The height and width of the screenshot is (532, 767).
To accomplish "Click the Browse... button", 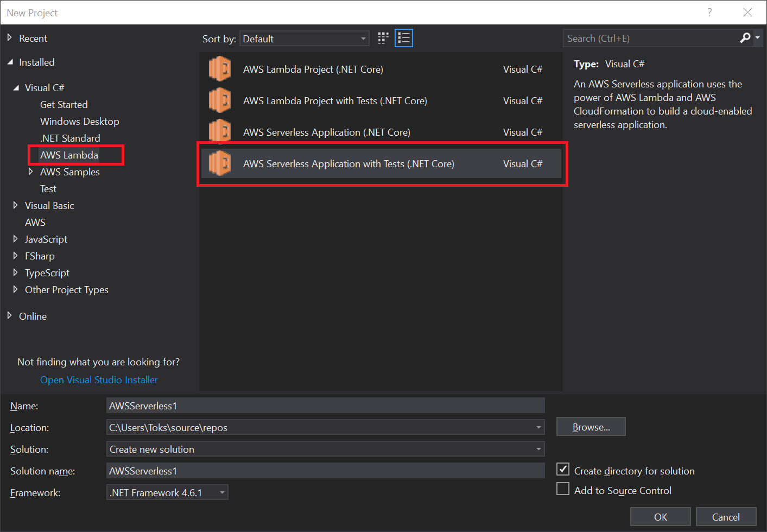I will (x=591, y=427).
